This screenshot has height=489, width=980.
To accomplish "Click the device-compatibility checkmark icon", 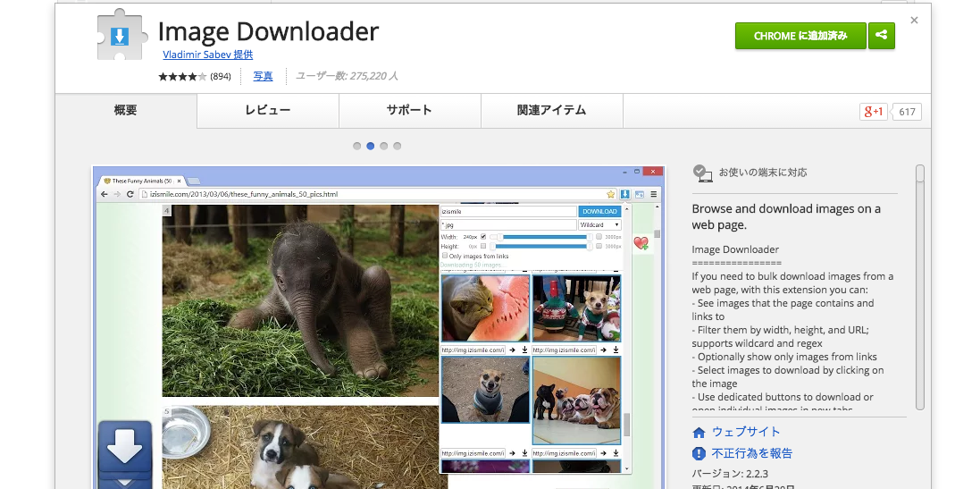I will pyautogui.click(x=702, y=173).
